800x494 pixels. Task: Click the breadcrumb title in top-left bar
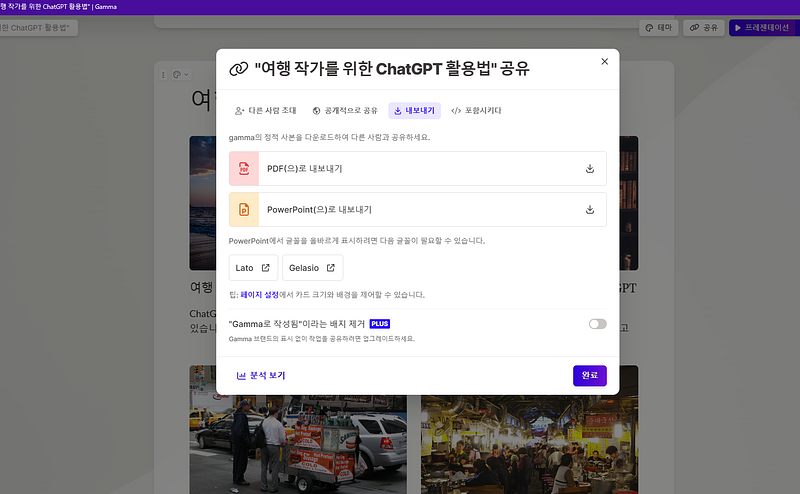tap(39, 28)
